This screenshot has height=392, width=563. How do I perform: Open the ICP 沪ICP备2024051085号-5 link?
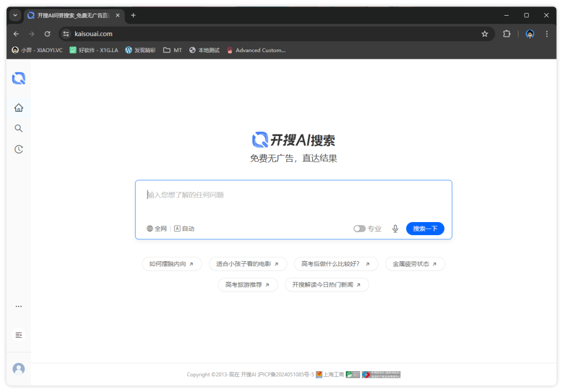286,374
